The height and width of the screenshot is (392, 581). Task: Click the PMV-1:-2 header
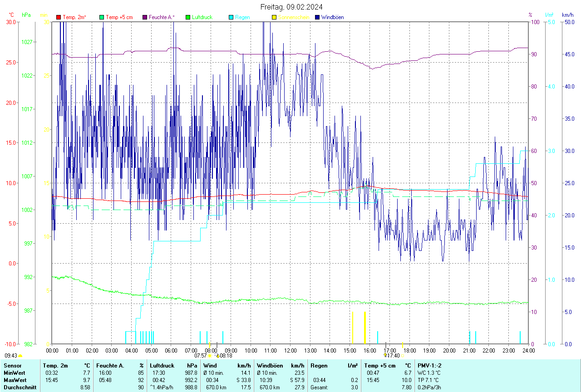[430, 366]
